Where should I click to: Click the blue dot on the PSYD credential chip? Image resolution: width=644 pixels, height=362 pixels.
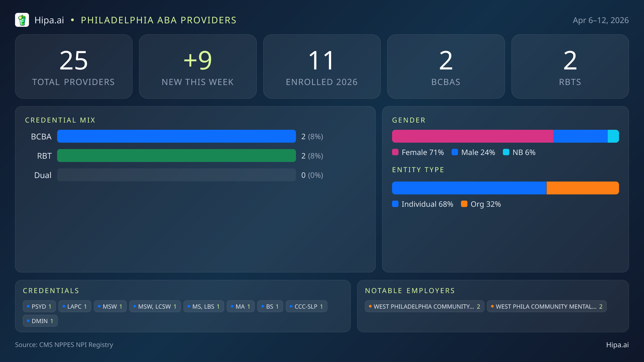point(28,306)
